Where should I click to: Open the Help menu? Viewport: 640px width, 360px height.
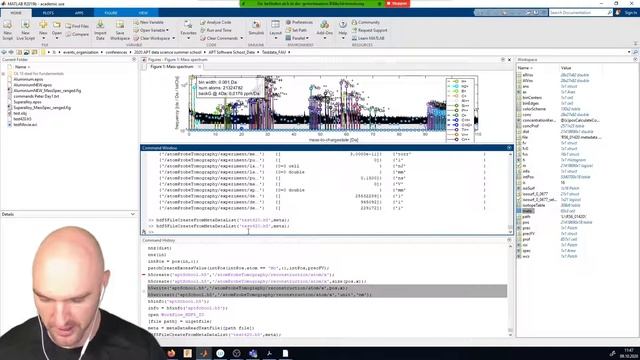pos(343,31)
